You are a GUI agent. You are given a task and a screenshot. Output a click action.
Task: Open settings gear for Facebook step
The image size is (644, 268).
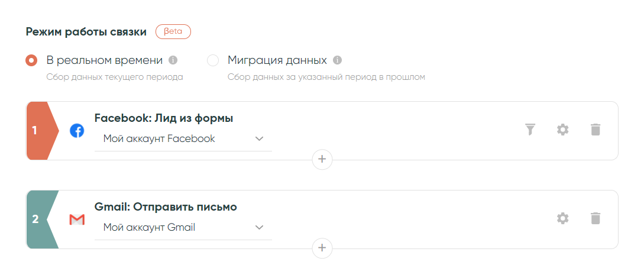coord(563,130)
